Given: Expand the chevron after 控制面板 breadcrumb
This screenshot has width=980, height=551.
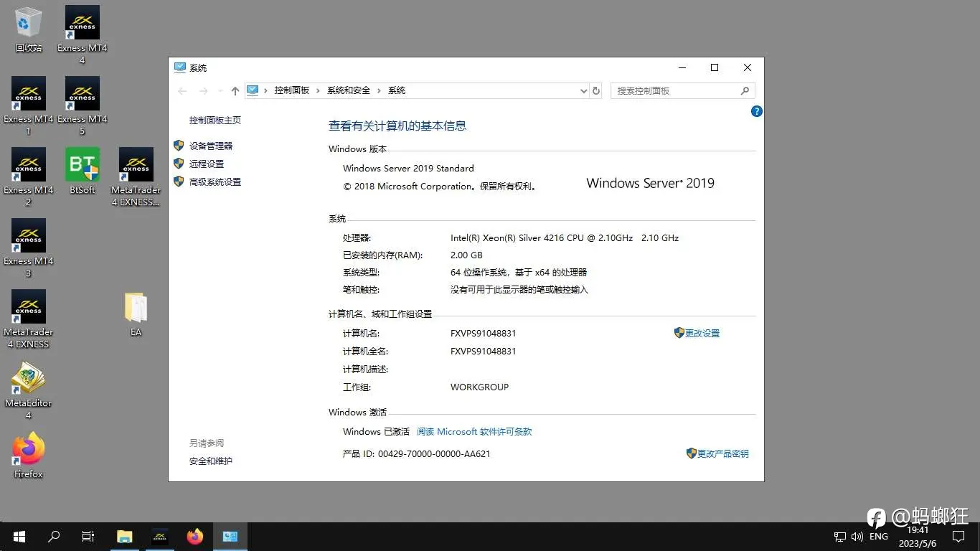Looking at the screenshot, I should point(319,90).
